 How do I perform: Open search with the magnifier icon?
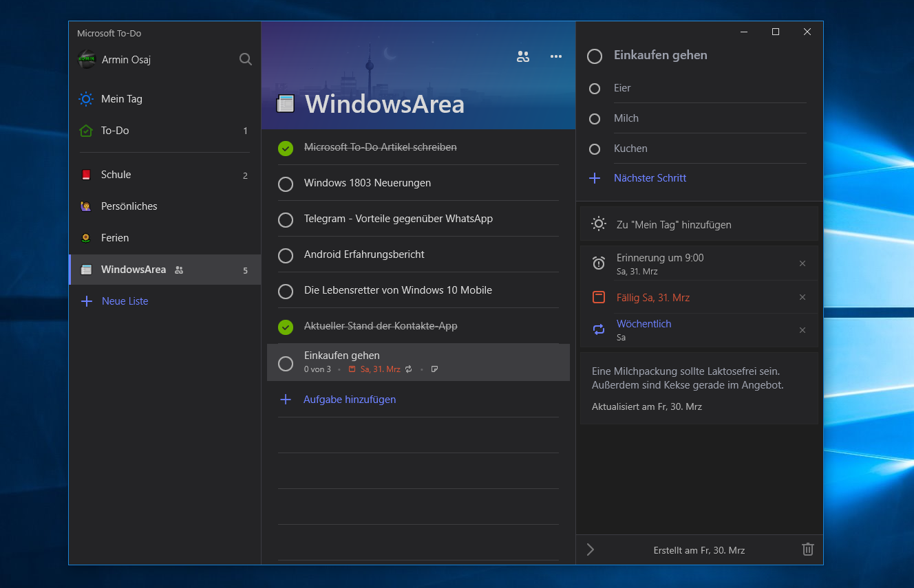pos(245,60)
